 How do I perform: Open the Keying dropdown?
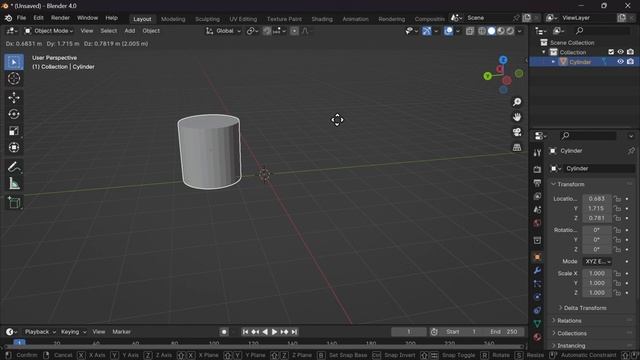click(x=73, y=332)
